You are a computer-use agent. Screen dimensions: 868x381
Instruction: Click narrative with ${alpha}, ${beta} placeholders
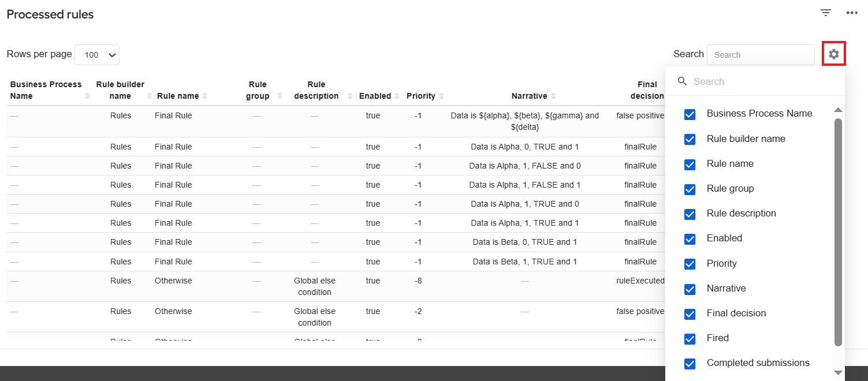pos(525,121)
